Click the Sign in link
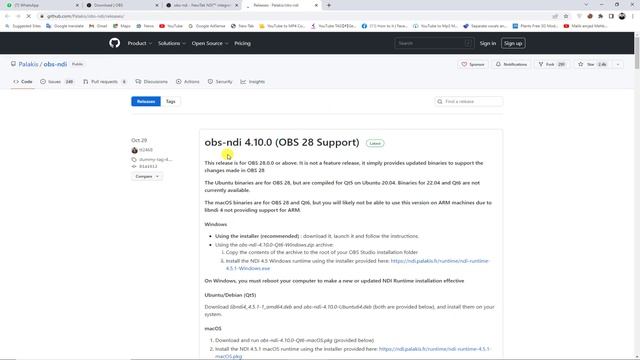This screenshot has width=640, height=360. (488, 43)
